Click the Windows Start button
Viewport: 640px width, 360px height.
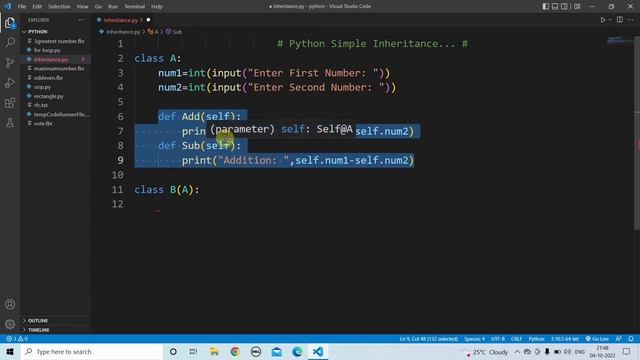pos(10,351)
